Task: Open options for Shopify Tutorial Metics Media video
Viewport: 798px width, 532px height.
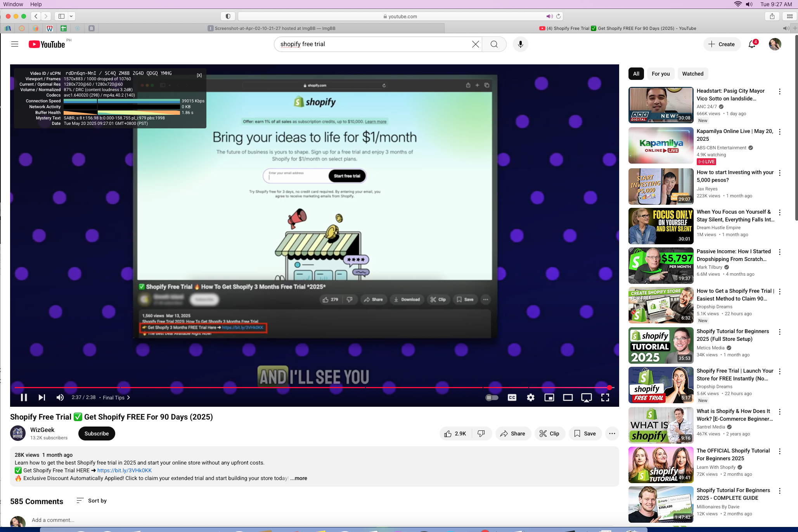Action: click(780, 332)
